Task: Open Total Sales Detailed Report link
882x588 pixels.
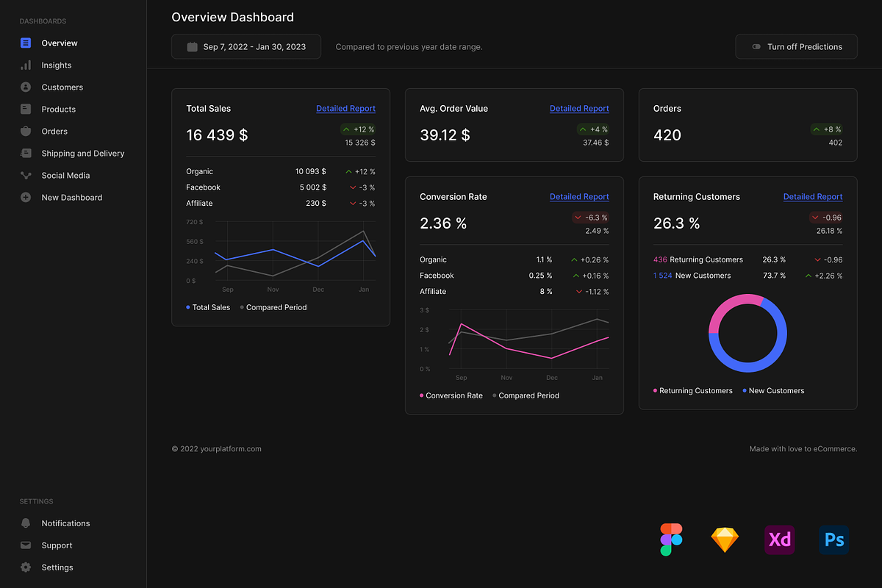Action: [345, 109]
